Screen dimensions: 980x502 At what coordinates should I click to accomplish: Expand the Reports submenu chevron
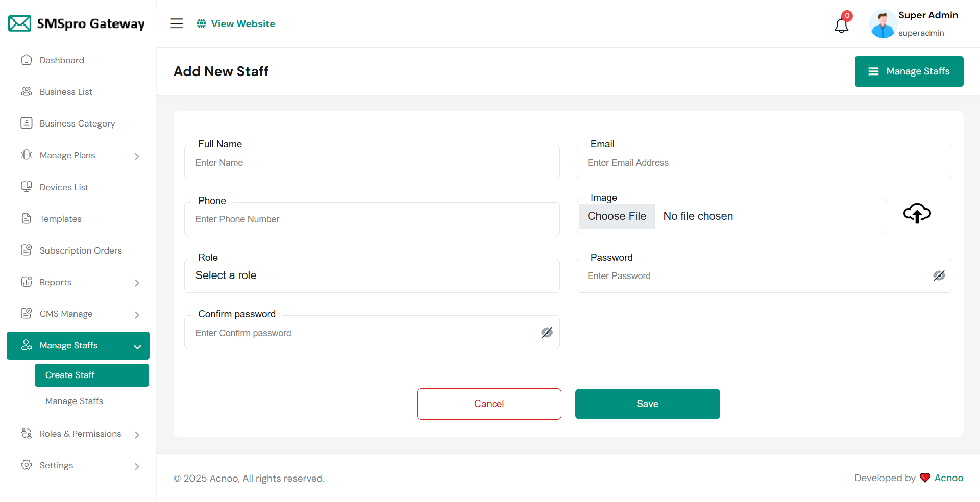click(x=137, y=283)
